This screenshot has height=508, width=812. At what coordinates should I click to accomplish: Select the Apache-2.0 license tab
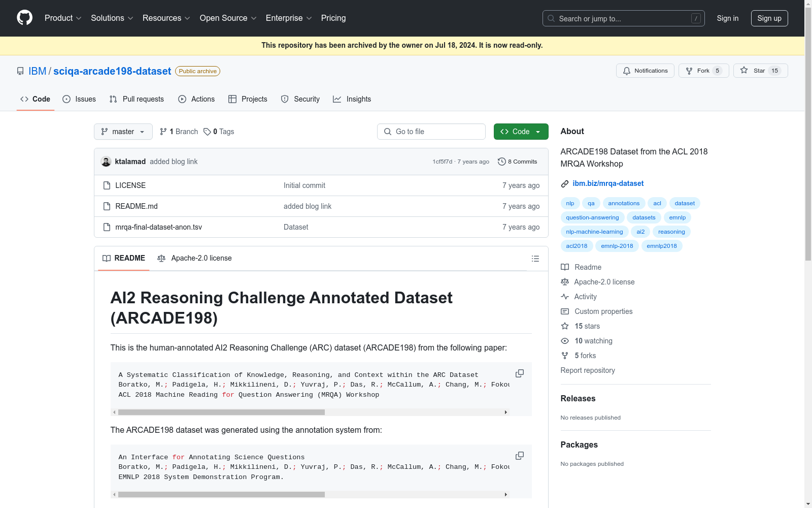click(x=195, y=258)
